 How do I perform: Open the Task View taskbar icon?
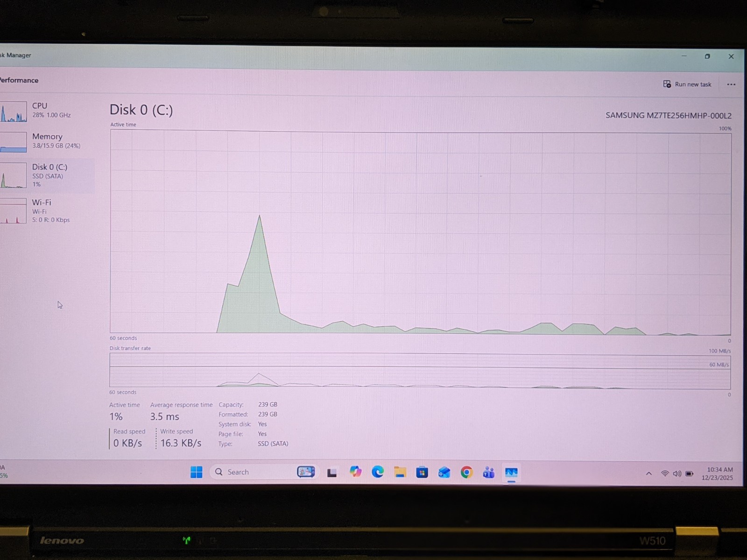[332, 473]
